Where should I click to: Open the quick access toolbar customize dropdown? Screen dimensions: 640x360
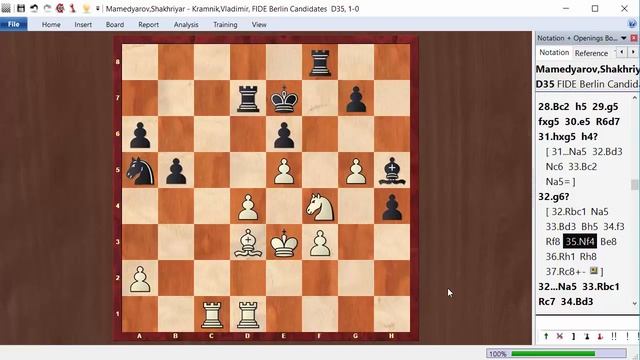point(98,9)
